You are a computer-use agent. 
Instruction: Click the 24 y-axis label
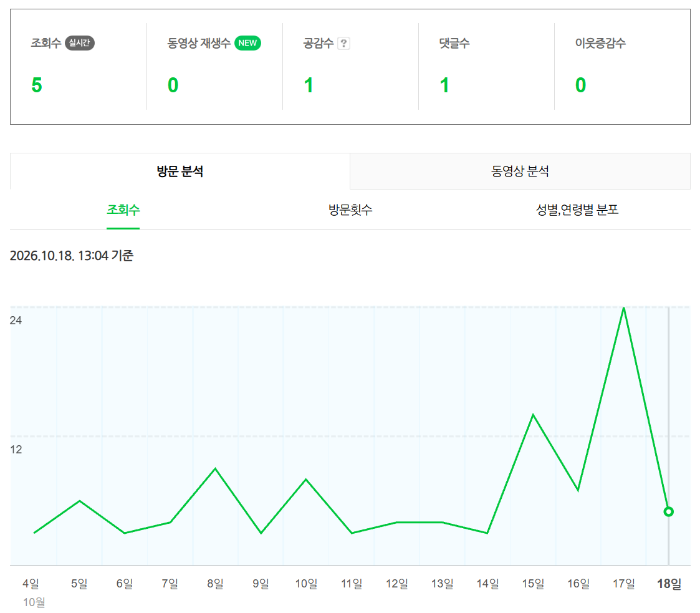point(16,321)
